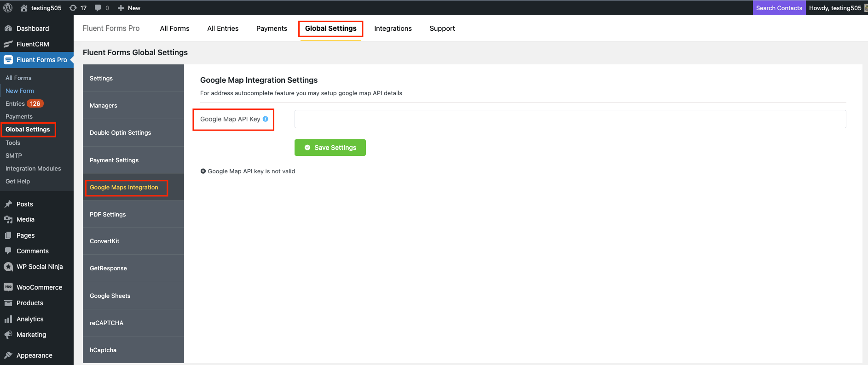Open Entries with 126 badge
Image resolution: width=868 pixels, height=365 pixels.
pyautogui.click(x=24, y=104)
